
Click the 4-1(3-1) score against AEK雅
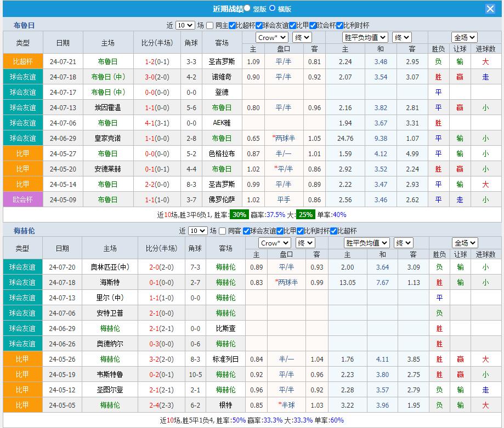coord(156,123)
